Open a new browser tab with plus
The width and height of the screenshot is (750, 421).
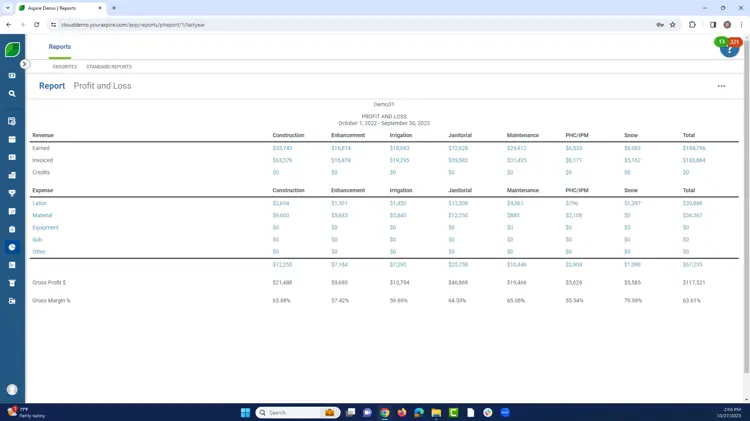point(114,8)
